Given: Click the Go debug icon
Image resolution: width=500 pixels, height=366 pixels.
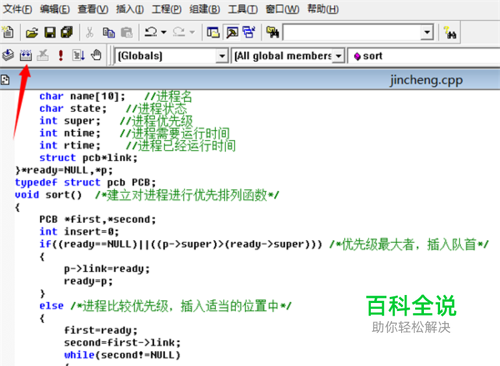Looking at the screenshot, I should click(79, 55).
